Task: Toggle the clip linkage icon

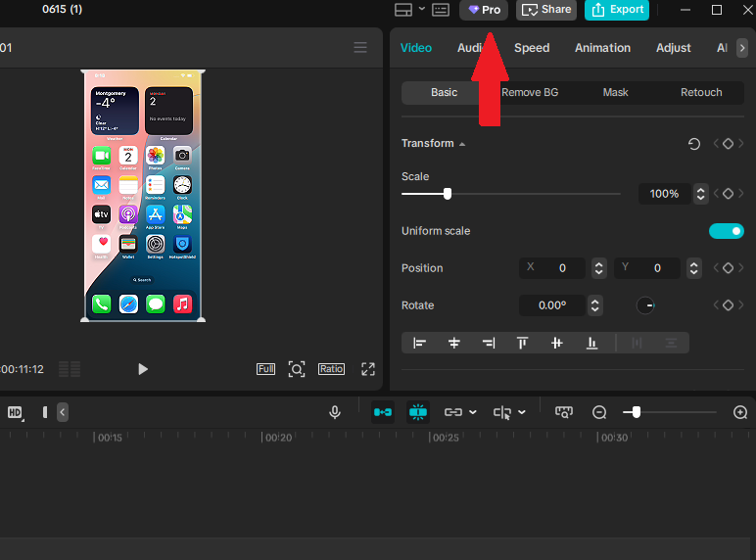Action: point(453,412)
